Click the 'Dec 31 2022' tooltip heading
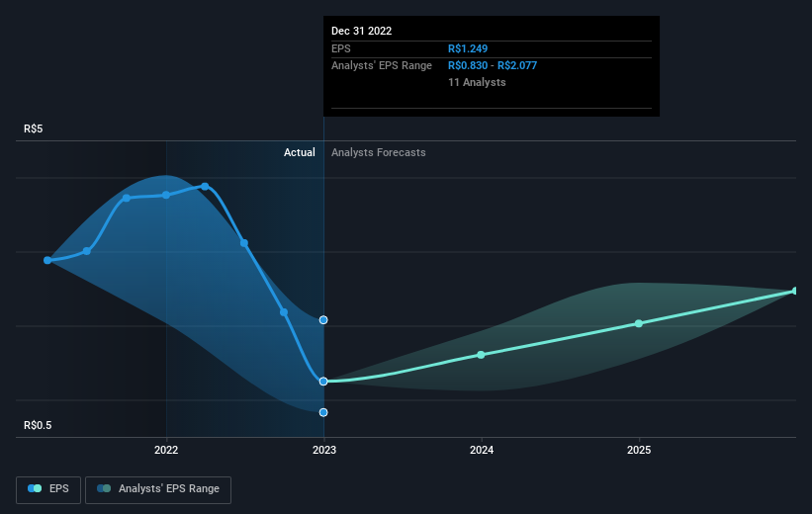The image size is (812, 514). click(x=361, y=31)
